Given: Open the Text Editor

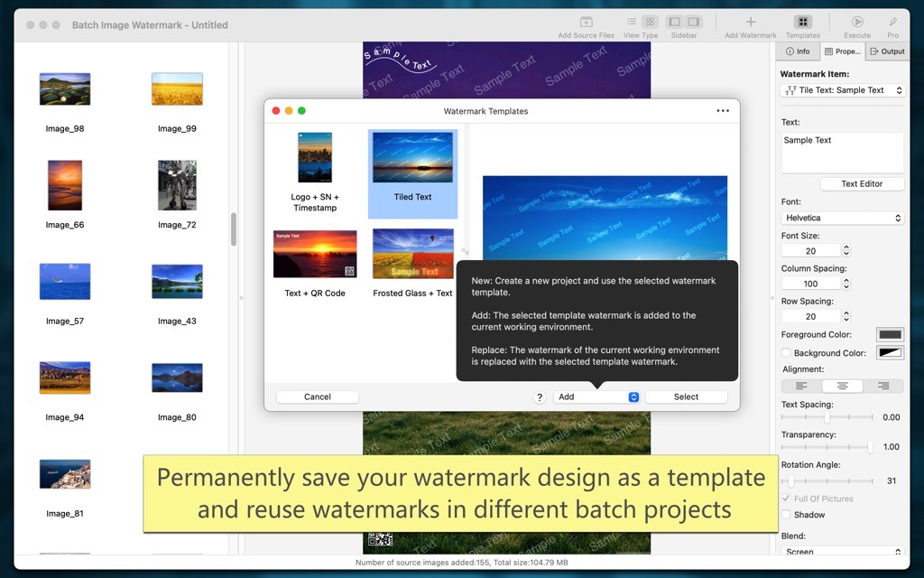Looking at the screenshot, I should 862,184.
